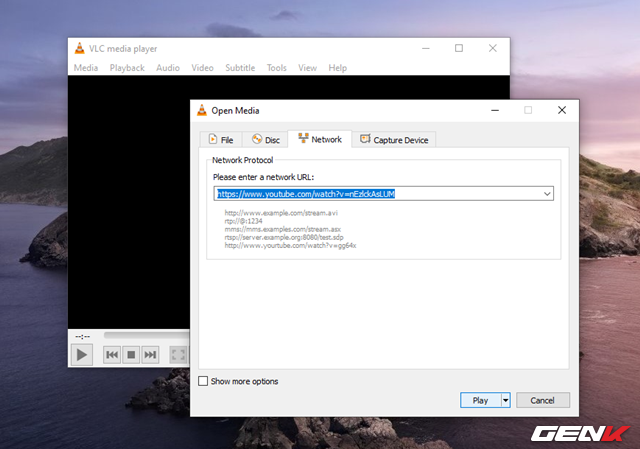The image size is (640, 449).
Task: Click the Play button in Open Media dialog
Action: pos(480,400)
